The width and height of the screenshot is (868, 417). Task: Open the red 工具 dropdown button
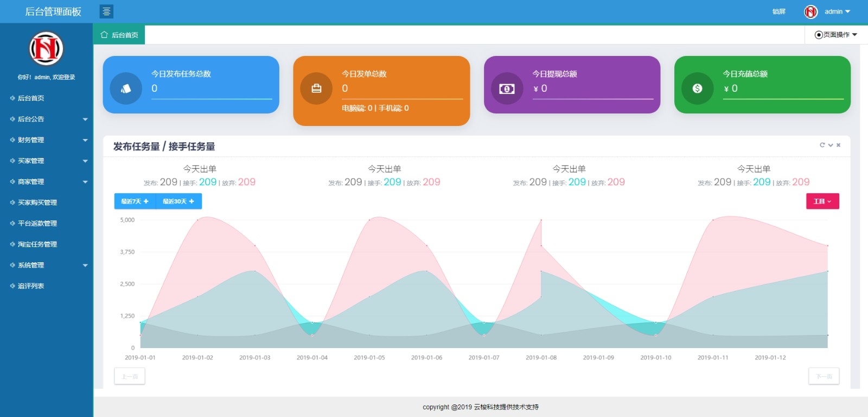pyautogui.click(x=822, y=201)
